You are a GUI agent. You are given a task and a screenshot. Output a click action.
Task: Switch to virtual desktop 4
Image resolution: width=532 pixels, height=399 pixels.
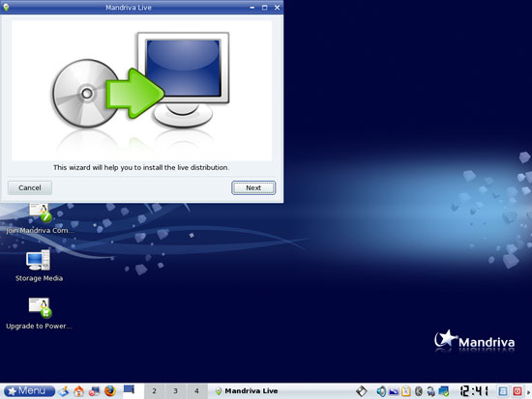tap(196, 391)
